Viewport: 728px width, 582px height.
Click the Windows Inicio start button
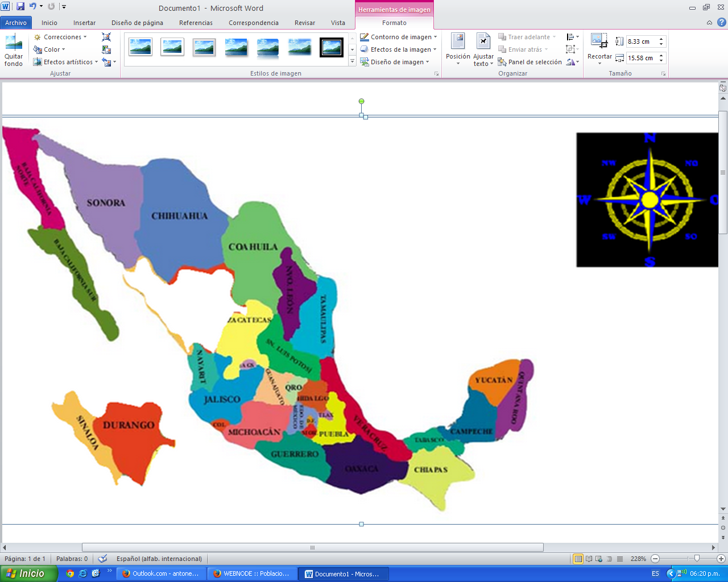click(27, 573)
